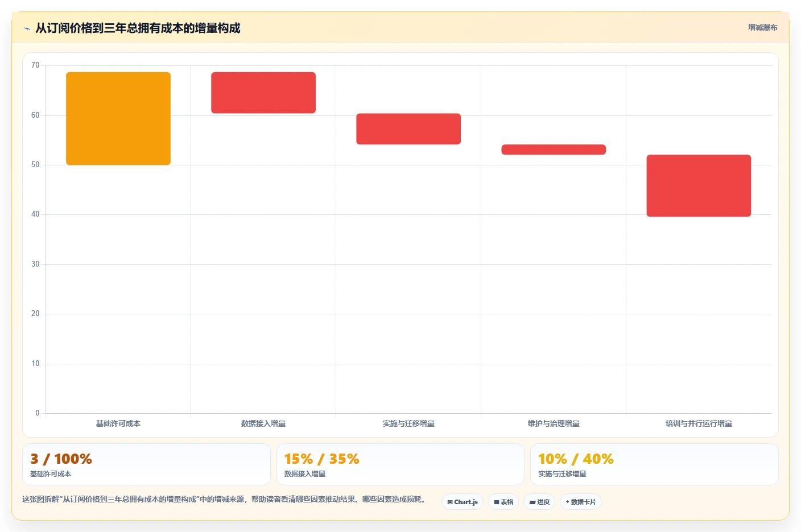Open the 3 / 100% data card
This screenshot has width=801, height=532.
(146, 464)
